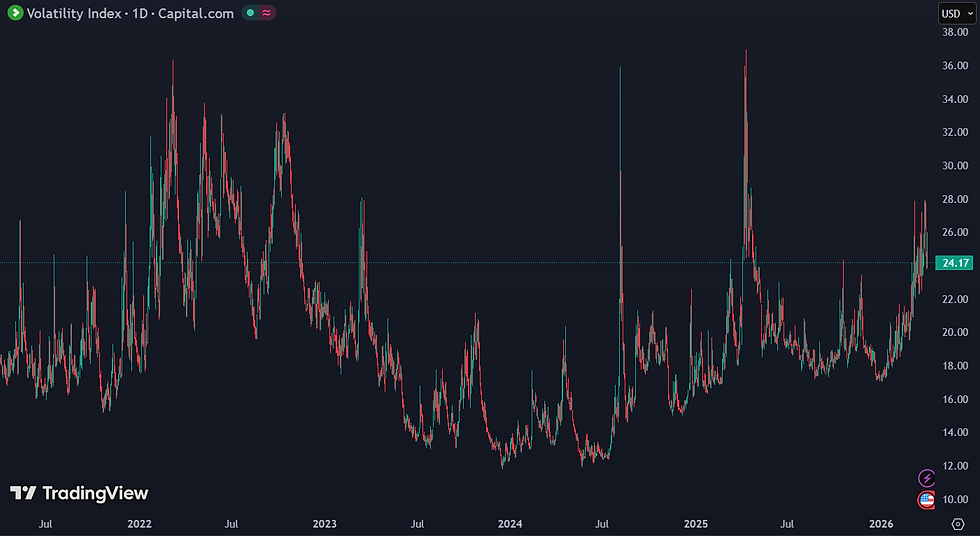Click the 36.00 price axis label
The height and width of the screenshot is (536, 980).
point(955,66)
